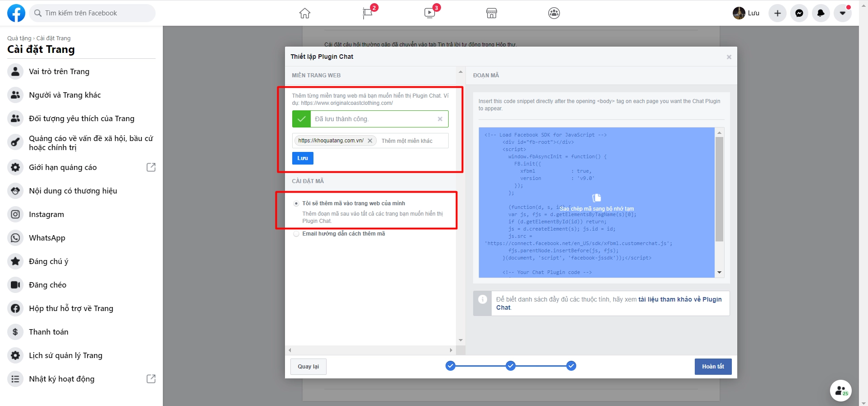Open the Instagram settings item

coord(46,214)
